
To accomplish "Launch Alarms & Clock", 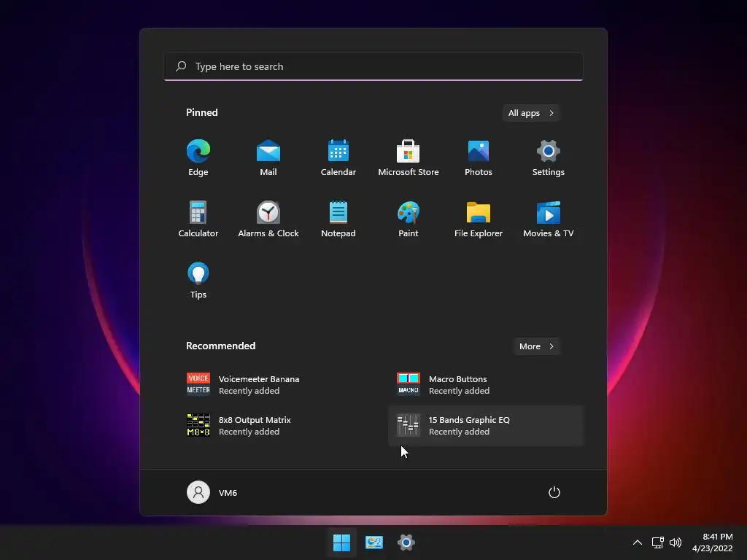I will [268, 219].
